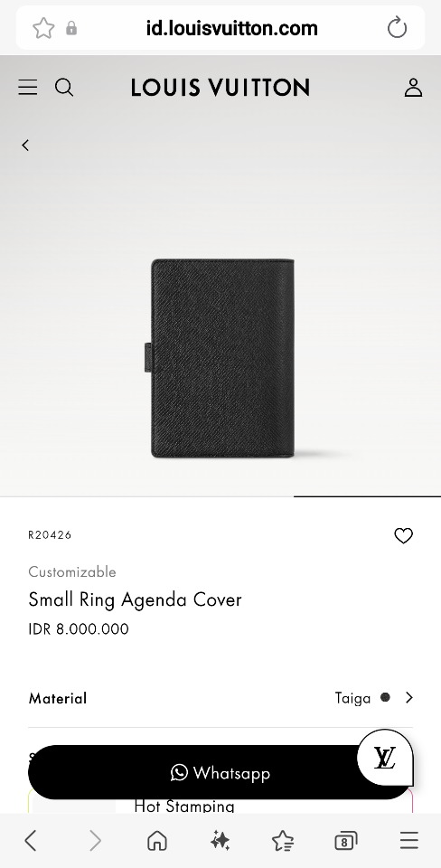Image resolution: width=441 pixels, height=868 pixels.
Task: Contact via the Whatsapp button
Action: [220, 772]
